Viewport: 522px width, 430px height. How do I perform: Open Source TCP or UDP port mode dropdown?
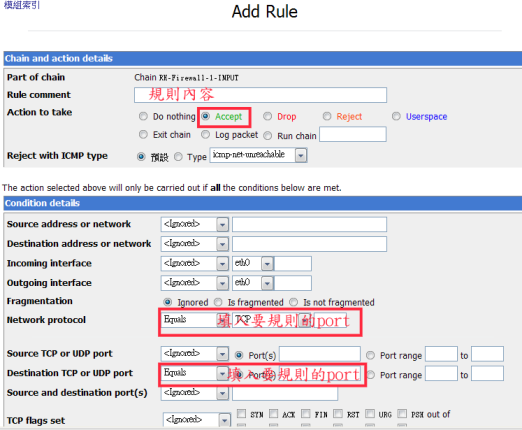195,354
